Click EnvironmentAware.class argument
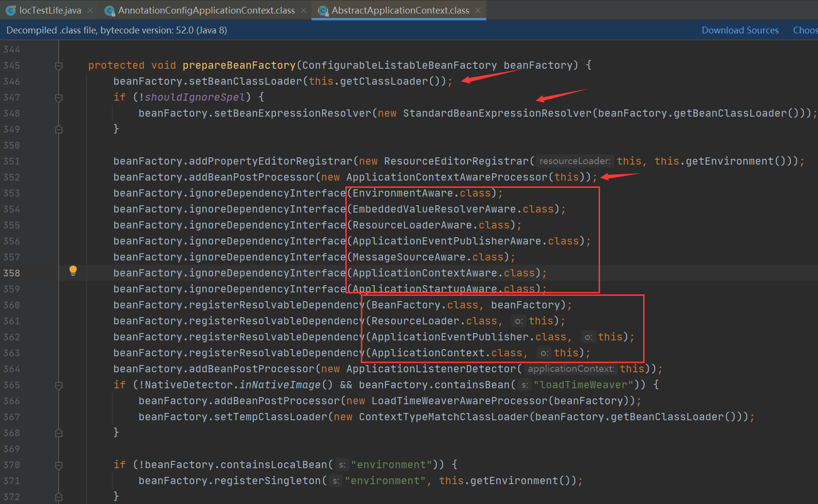Viewport: 818px width, 504px height. pos(422,193)
